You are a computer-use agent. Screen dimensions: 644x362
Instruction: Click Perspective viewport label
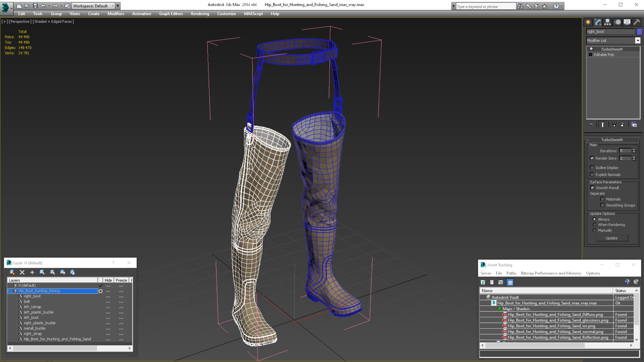pyautogui.click(x=20, y=21)
